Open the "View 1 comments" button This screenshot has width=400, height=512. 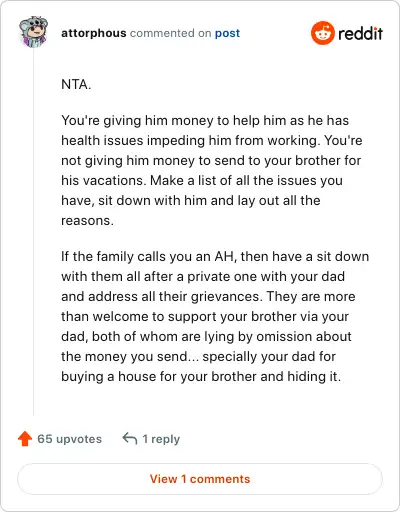coord(200,479)
